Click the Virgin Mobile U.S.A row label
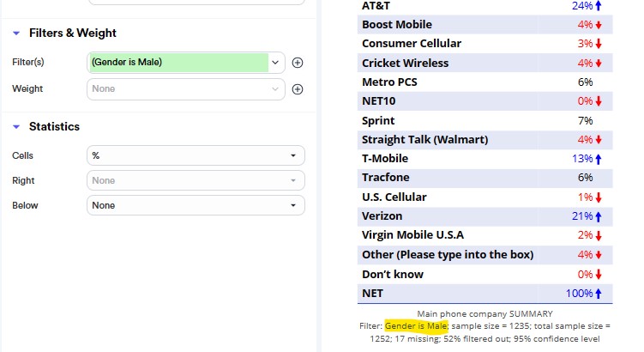The width and height of the screenshot is (644, 352). [412, 235]
